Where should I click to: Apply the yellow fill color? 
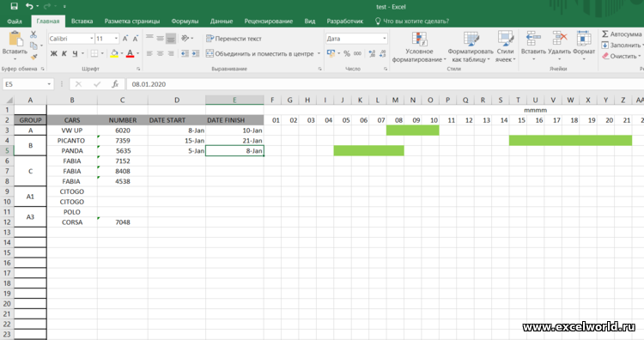point(114,53)
